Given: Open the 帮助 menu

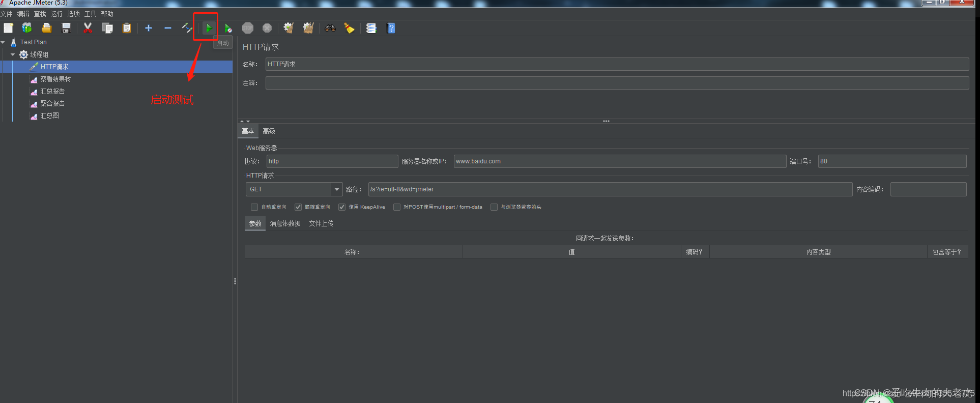Looking at the screenshot, I should coord(107,14).
